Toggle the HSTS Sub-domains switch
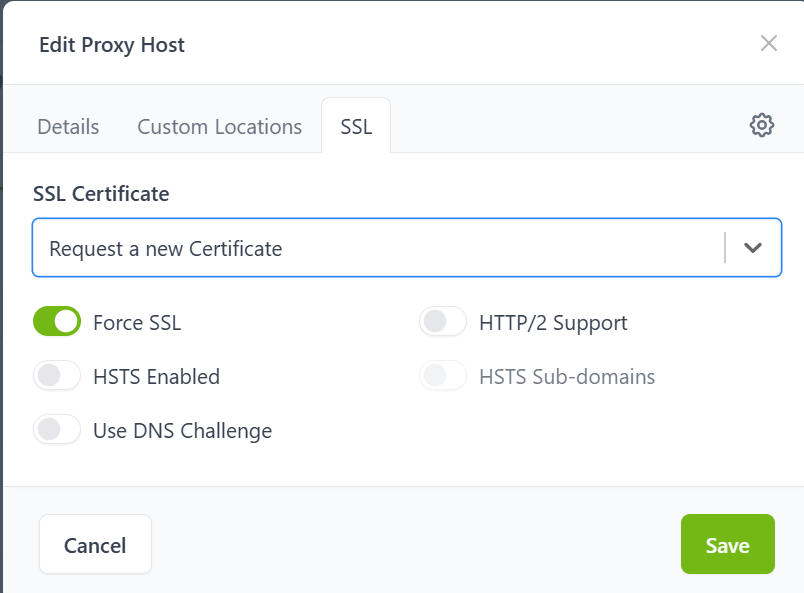The height and width of the screenshot is (593, 804). click(443, 376)
